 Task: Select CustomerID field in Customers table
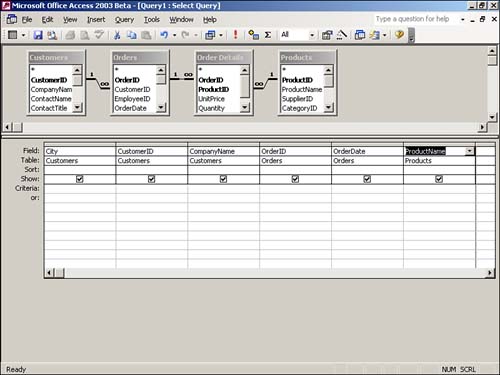(x=49, y=80)
